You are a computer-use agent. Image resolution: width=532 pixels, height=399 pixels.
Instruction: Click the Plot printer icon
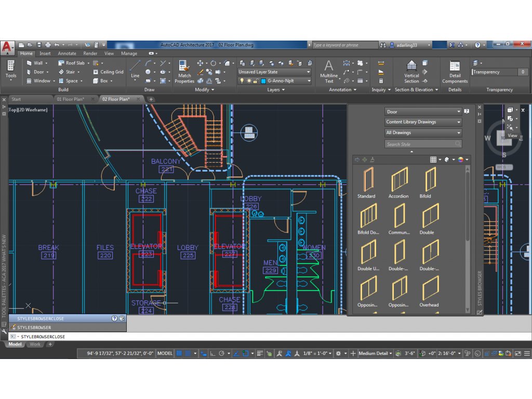[x=48, y=45]
